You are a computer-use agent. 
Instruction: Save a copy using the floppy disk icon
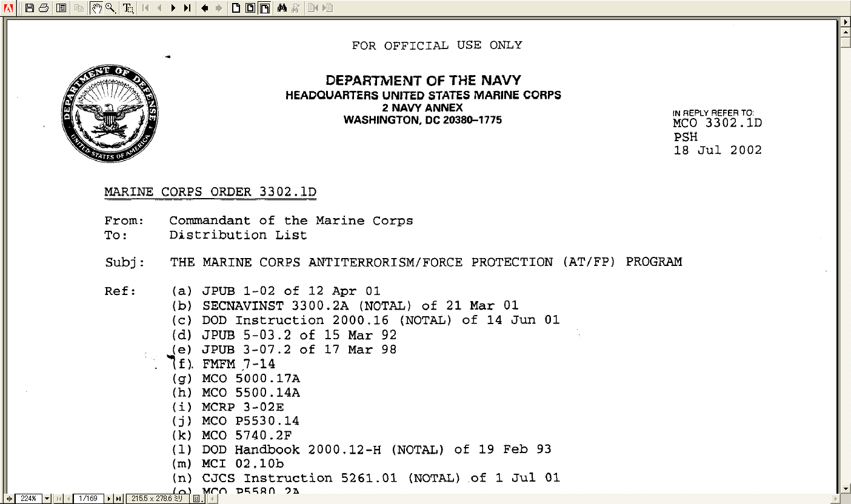(x=30, y=8)
